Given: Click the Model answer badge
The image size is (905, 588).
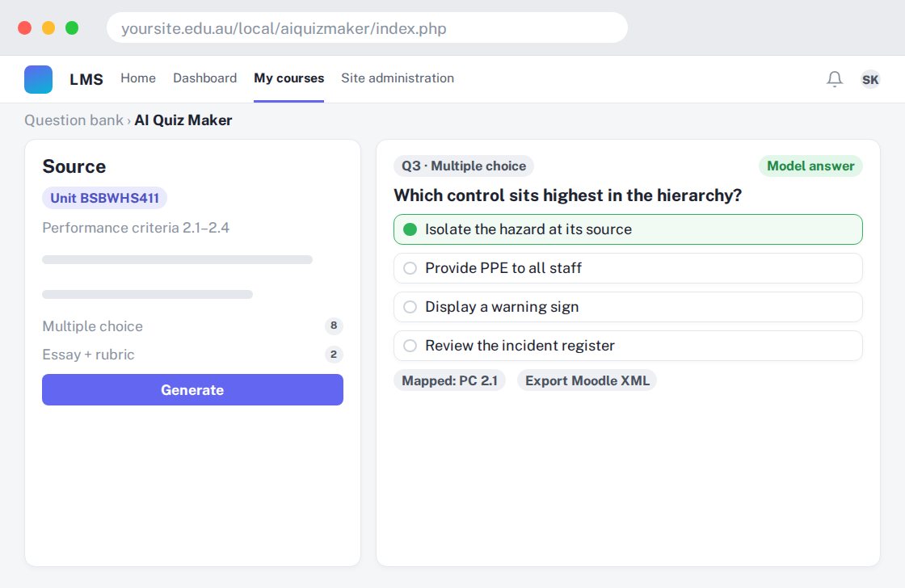Looking at the screenshot, I should [810, 166].
